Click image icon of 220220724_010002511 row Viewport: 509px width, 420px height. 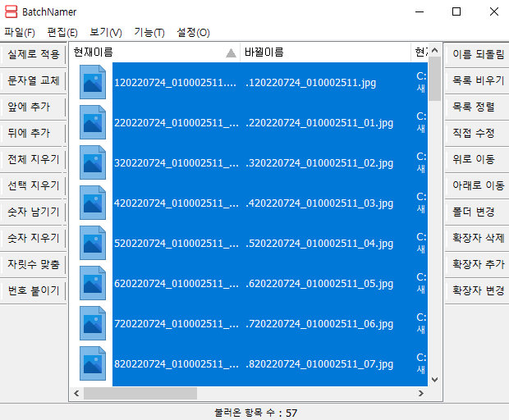pos(93,122)
